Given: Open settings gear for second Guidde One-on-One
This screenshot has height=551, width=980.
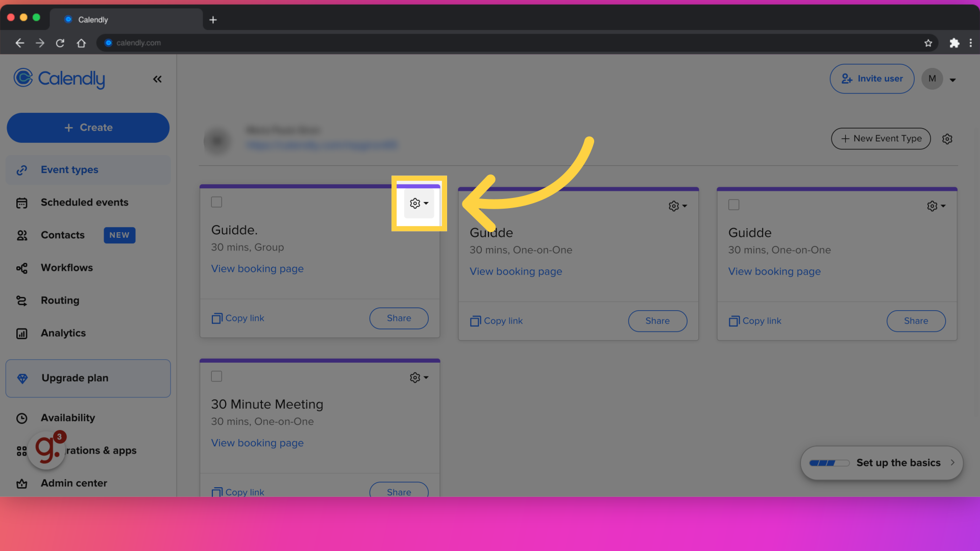Looking at the screenshot, I should [932, 205].
